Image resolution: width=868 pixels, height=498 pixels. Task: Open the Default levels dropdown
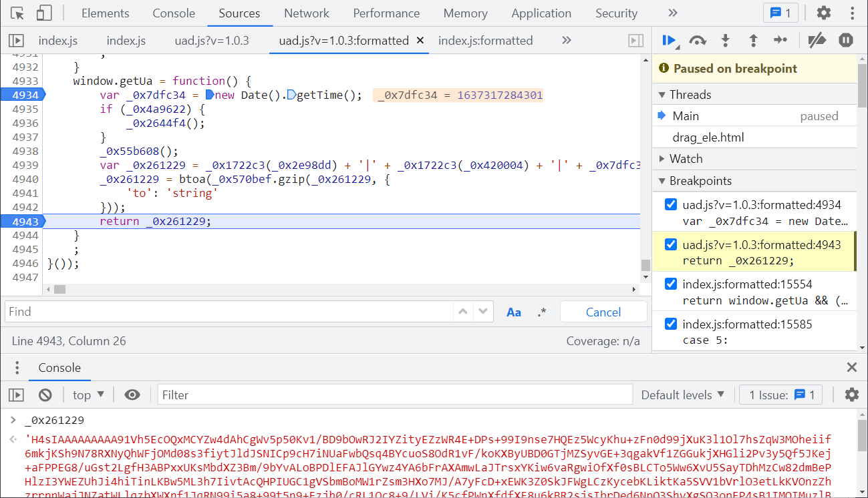point(683,395)
